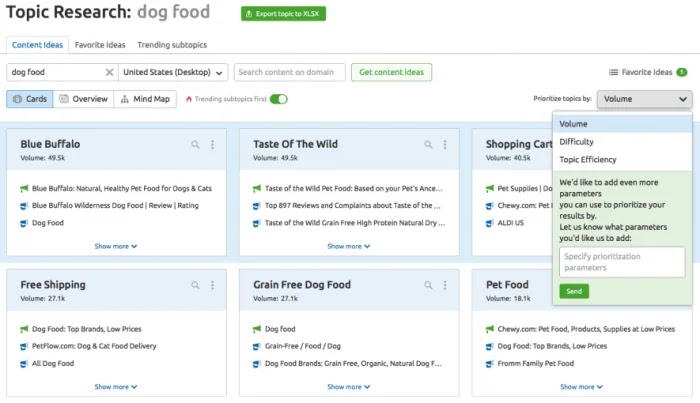Click the green Favorite Ideas count badge
700x403 pixels.
pos(682,72)
